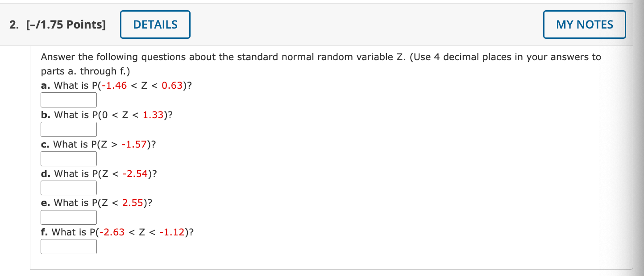Click the question label for part a
This screenshot has width=644, height=276.
tap(116, 85)
